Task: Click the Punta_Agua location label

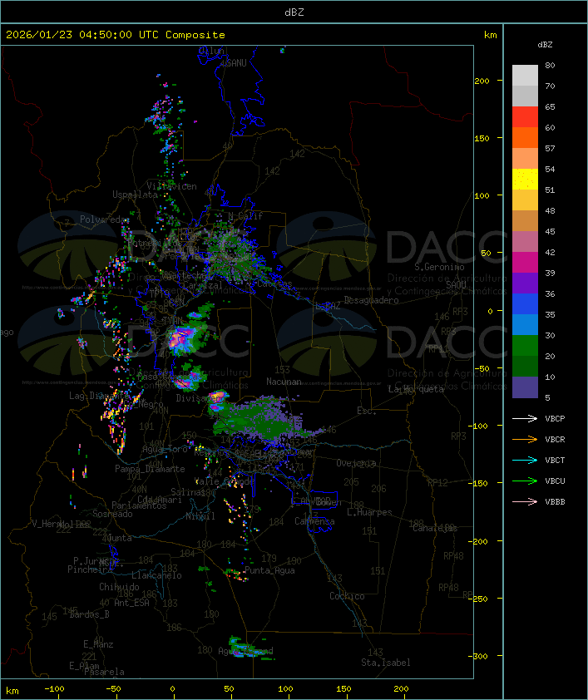Action: click(x=270, y=571)
